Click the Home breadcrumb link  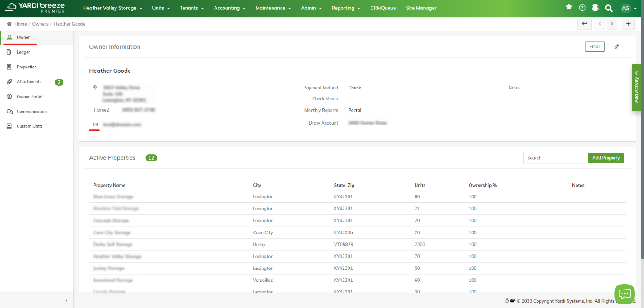coord(20,24)
